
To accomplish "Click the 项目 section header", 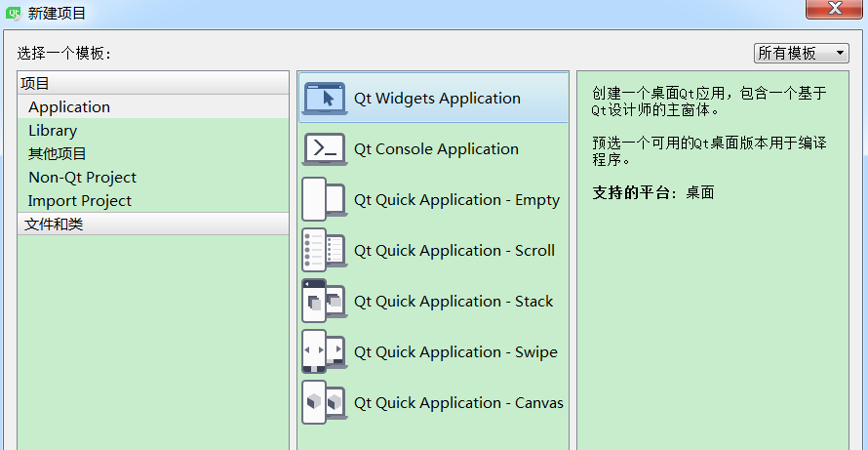I will (153, 83).
